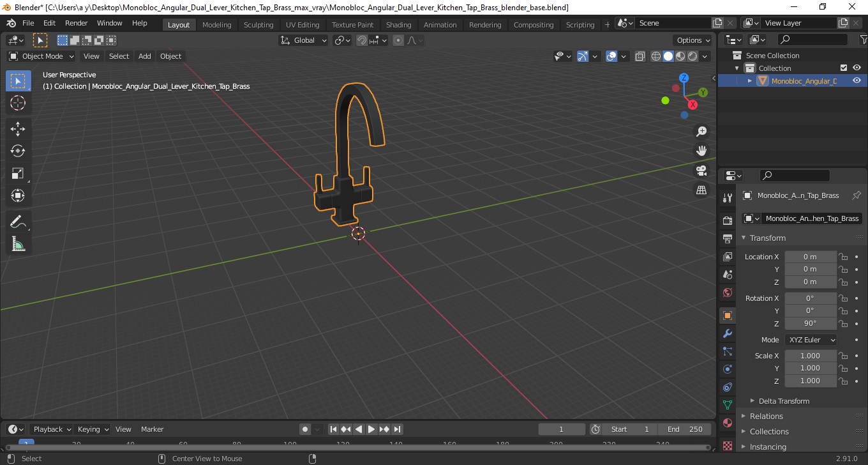Viewport: 868px width, 465px height.
Task: Activate the Rotate tool
Action: pos(18,151)
